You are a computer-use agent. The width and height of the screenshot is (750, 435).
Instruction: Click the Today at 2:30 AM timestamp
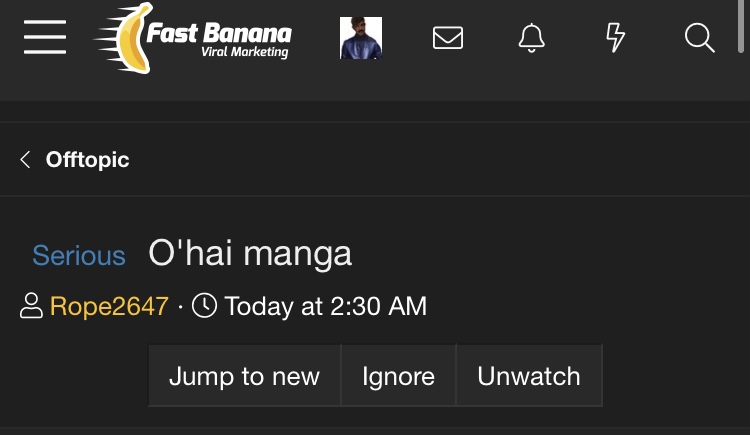(x=325, y=306)
